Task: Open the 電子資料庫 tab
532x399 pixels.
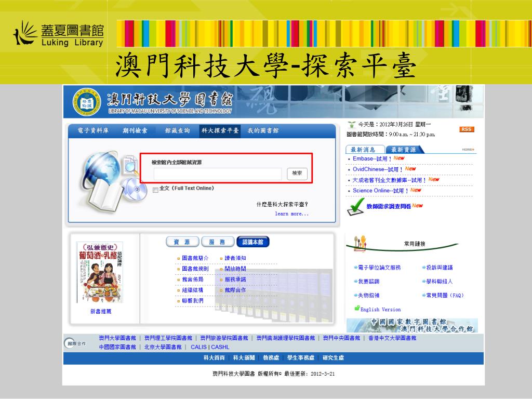Action: pyautogui.click(x=93, y=130)
